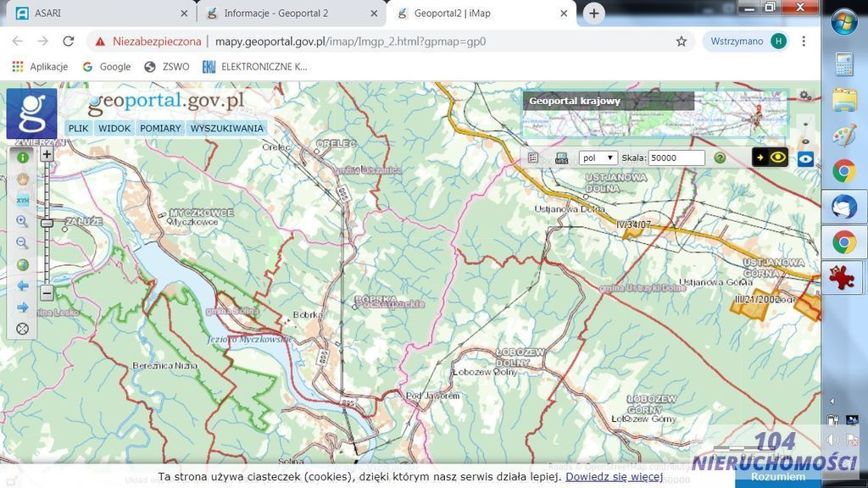Open the WIDOK menu
Screen dimensions: 868x488
click(x=114, y=129)
